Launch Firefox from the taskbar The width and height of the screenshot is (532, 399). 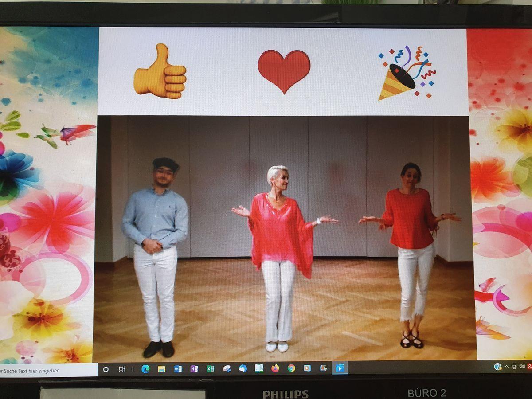click(x=275, y=368)
